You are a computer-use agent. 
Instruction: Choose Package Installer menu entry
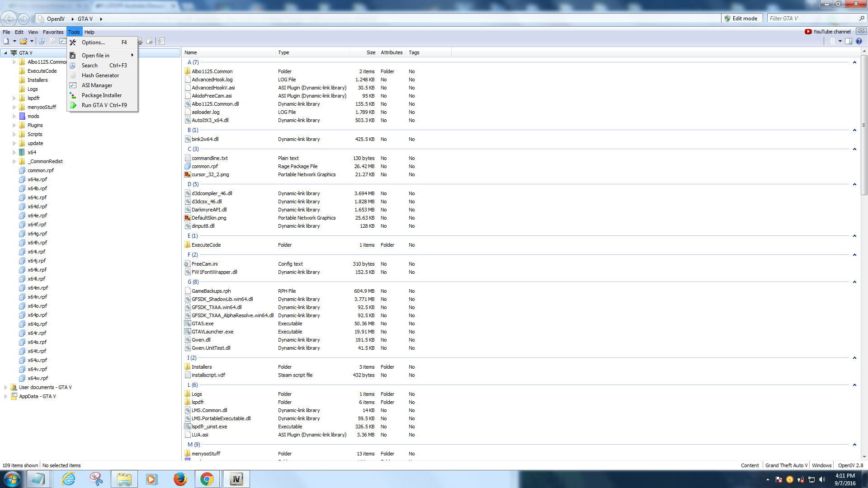[101, 95]
